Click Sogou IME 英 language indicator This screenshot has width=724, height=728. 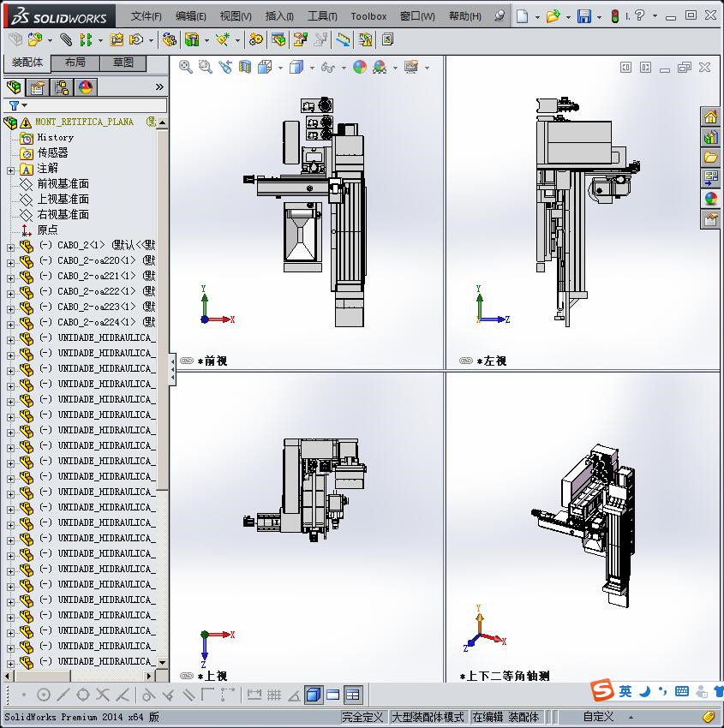coord(625,691)
